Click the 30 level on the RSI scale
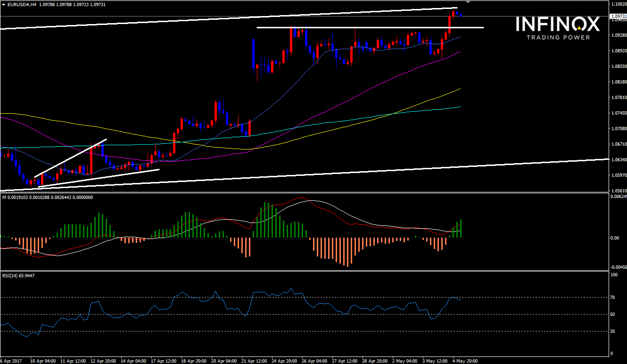627x364 pixels. coord(613,331)
